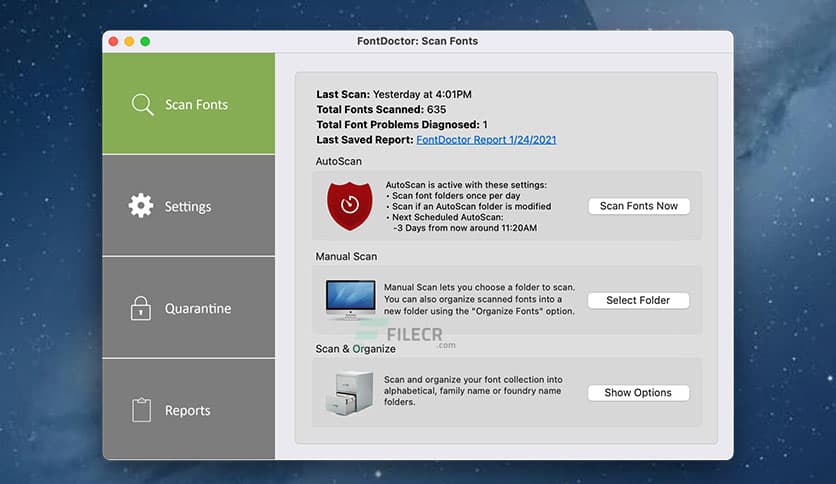This screenshot has width=836, height=484.
Task: Click '~3 Days from now around 11:20AM' text
Action: click(465, 228)
